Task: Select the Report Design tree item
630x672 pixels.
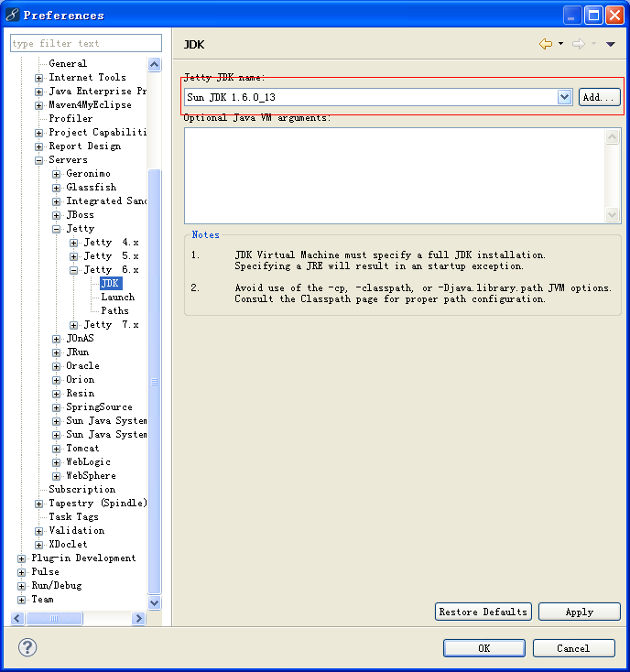Action: coord(85,146)
